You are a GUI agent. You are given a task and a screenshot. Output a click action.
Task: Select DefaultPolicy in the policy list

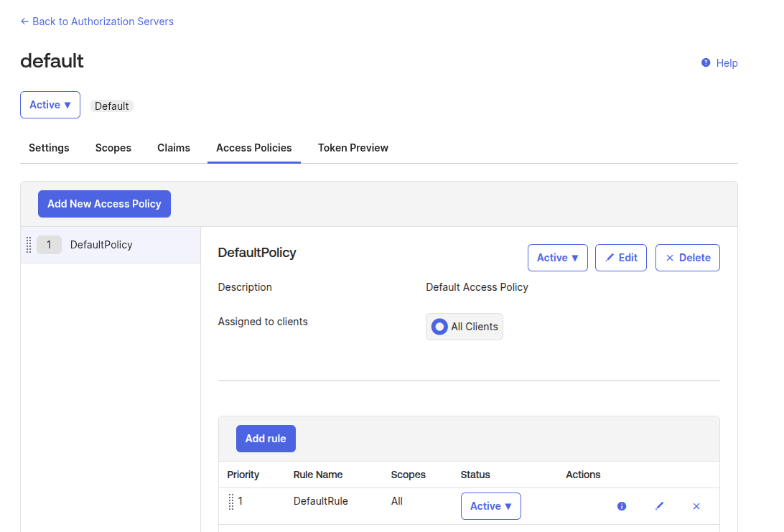coord(101,245)
